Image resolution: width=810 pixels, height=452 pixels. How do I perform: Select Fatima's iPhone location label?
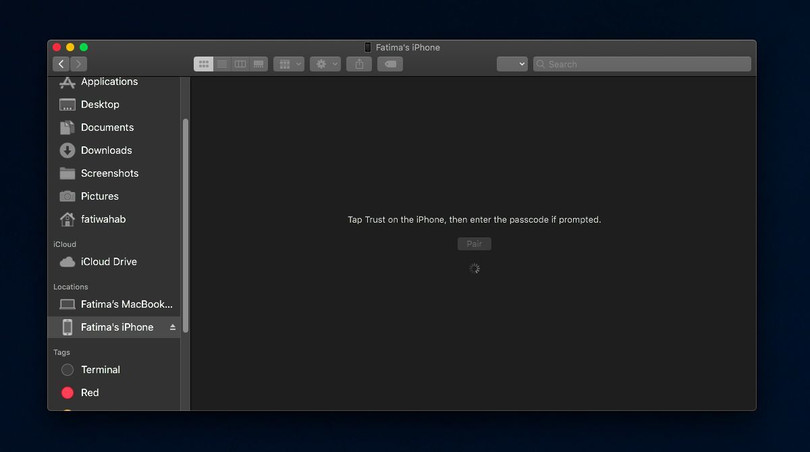point(117,327)
